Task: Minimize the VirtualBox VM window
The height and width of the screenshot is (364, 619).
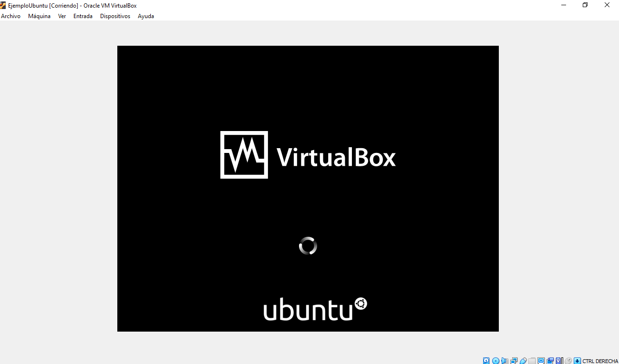Action: [564, 5]
